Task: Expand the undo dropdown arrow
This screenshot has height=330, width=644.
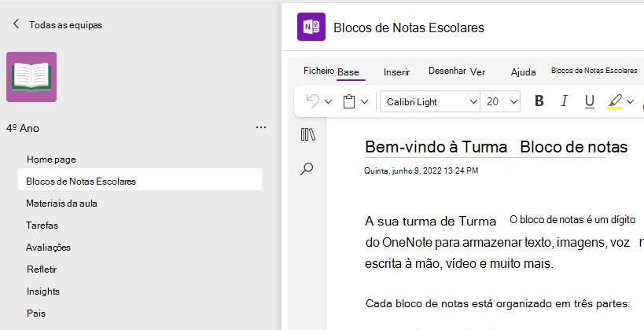Action: [328, 102]
